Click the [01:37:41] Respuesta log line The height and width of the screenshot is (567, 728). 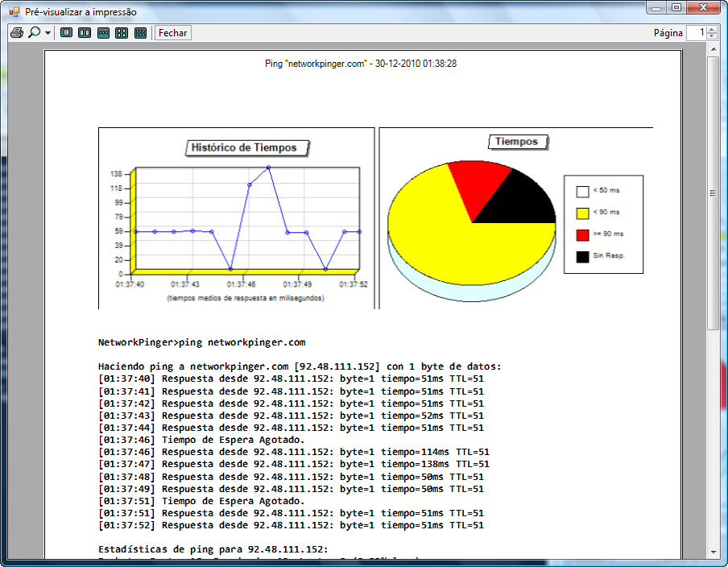click(x=291, y=391)
